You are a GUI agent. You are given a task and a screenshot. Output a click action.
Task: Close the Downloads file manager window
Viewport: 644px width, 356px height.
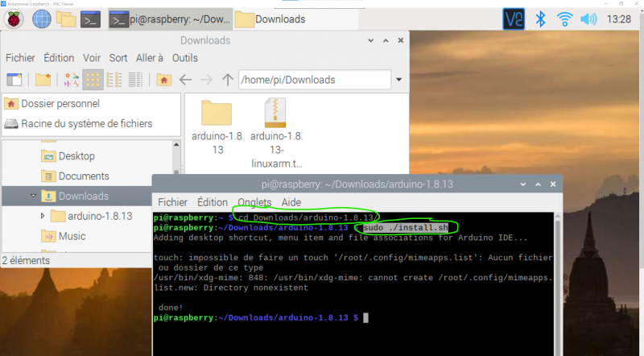click(x=400, y=40)
